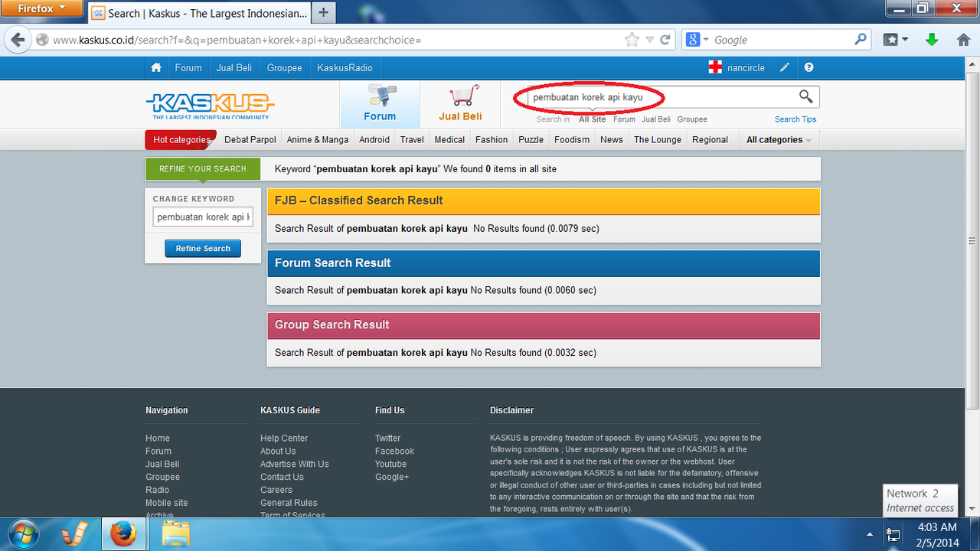
Task: Open the Puzzle category
Action: coord(531,139)
